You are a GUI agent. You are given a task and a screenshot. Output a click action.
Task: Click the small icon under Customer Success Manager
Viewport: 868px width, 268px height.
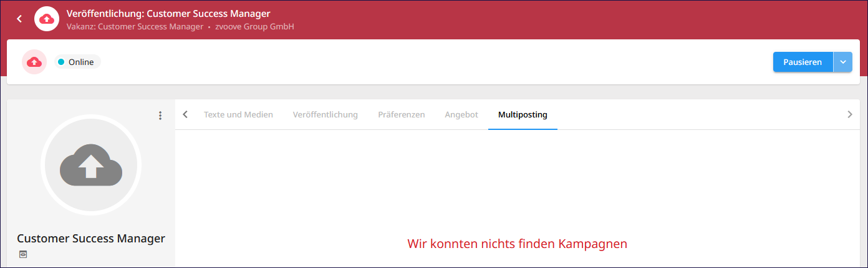point(22,254)
